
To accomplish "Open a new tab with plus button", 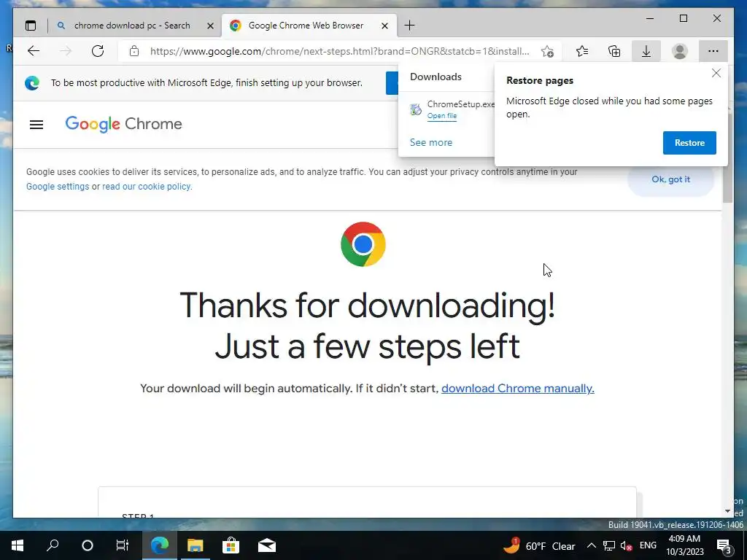I will (x=409, y=26).
